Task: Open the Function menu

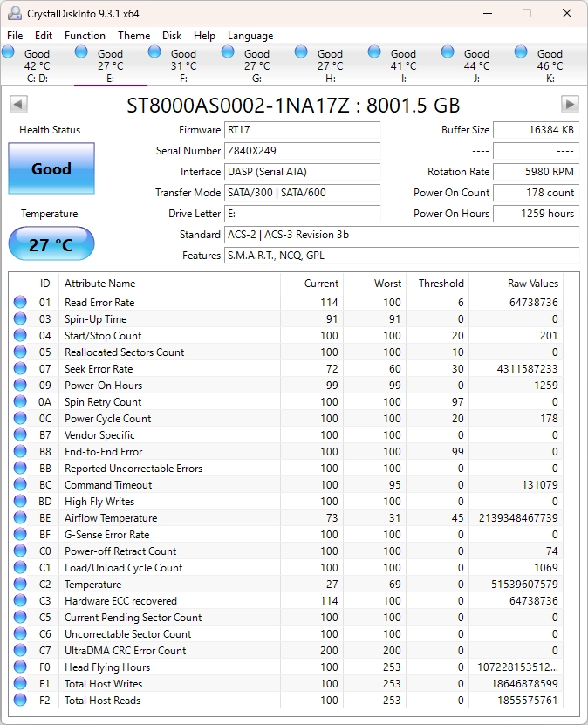Action: (x=85, y=36)
